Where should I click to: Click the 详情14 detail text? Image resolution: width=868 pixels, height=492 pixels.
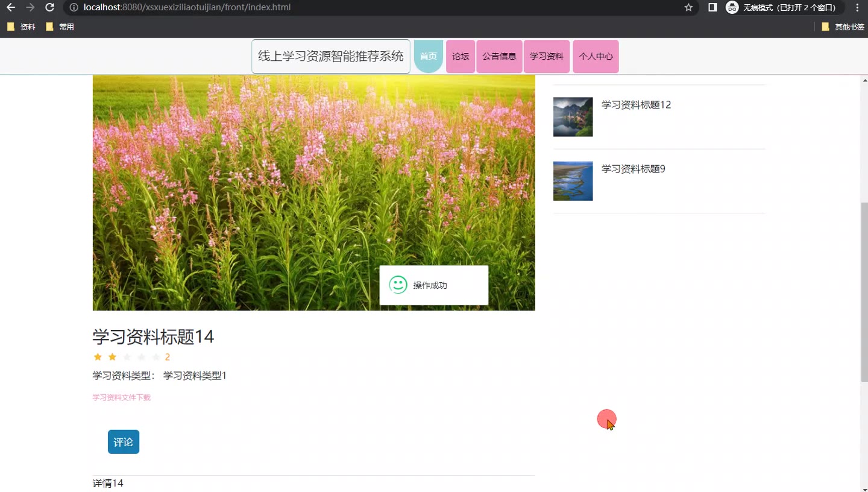point(108,483)
